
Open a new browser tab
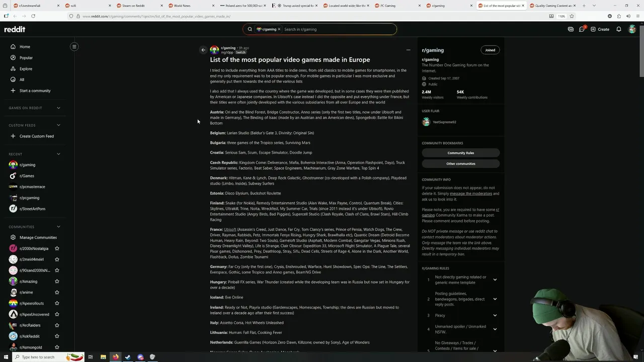click(584, 6)
